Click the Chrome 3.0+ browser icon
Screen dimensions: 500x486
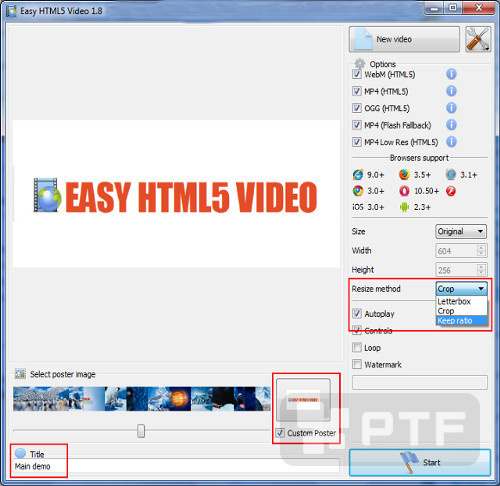(358, 191)
